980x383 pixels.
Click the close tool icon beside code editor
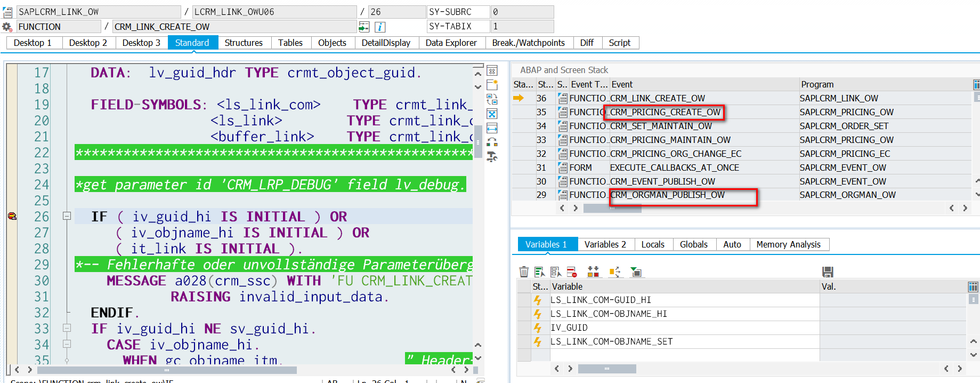492,71
